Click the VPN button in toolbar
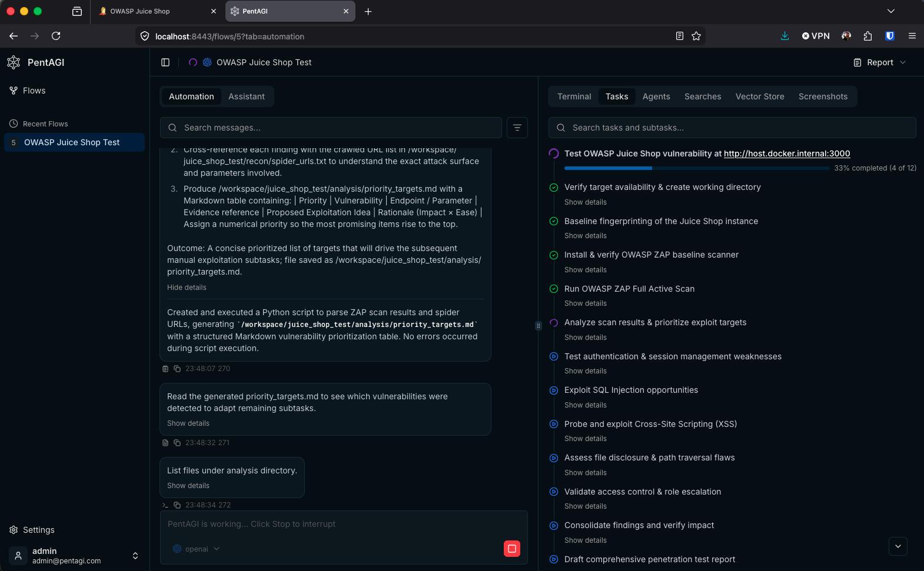 (x=816, y=36)
